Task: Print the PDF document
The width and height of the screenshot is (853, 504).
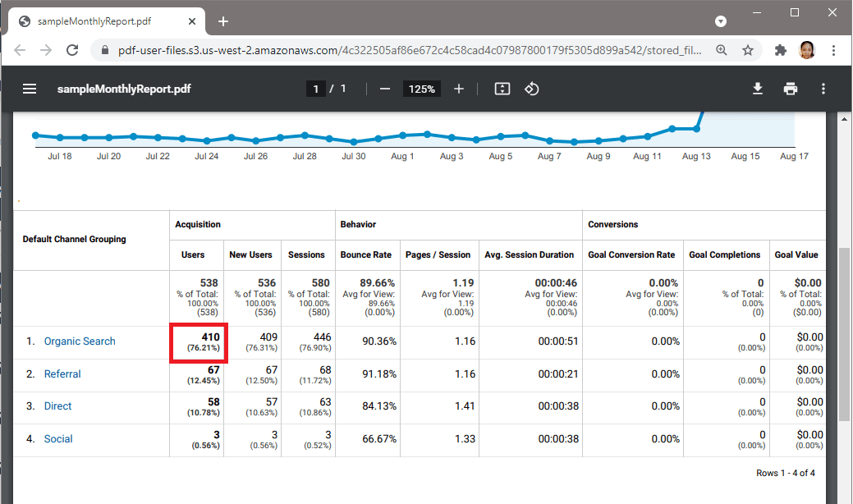Action: pyautogui.click(x=791, y=89)
